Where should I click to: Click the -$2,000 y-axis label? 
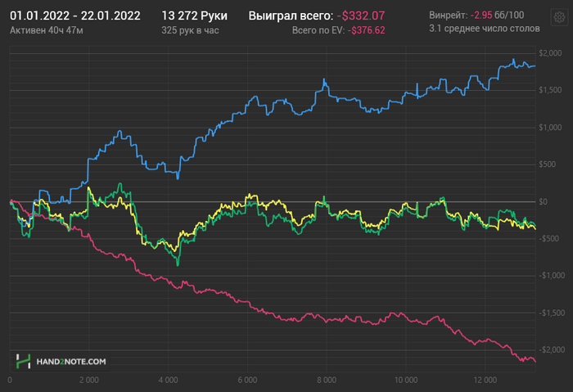coord(552,350)
